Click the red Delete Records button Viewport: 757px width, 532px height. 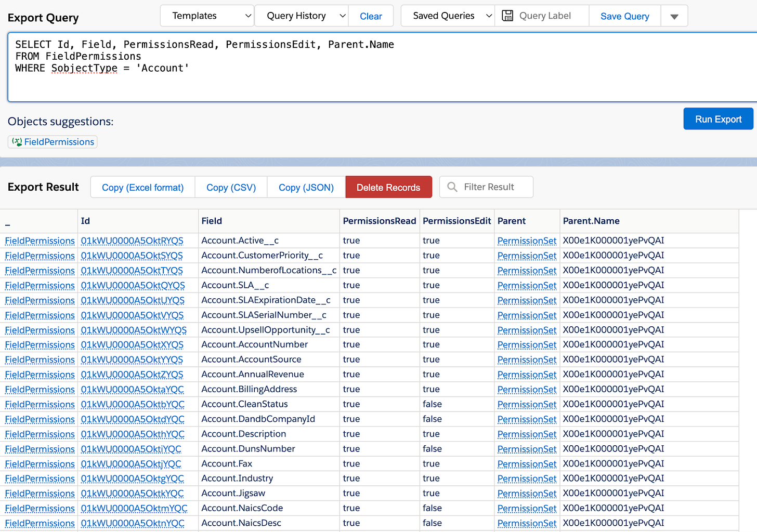[388, 188]
